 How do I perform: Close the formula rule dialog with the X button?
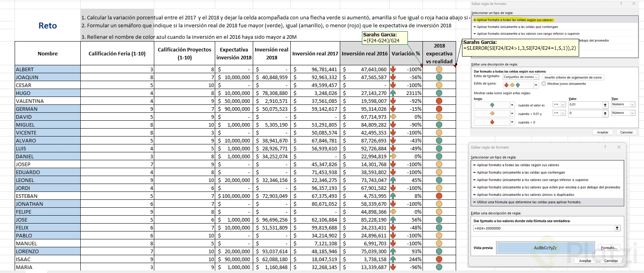(619, 147)
